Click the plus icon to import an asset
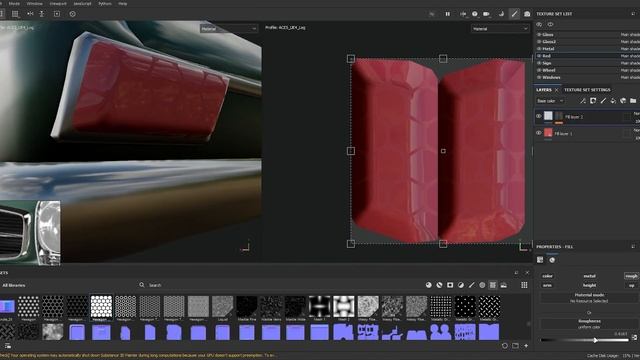Viewport: 640px width, 360px height. [x=526, y=346]
